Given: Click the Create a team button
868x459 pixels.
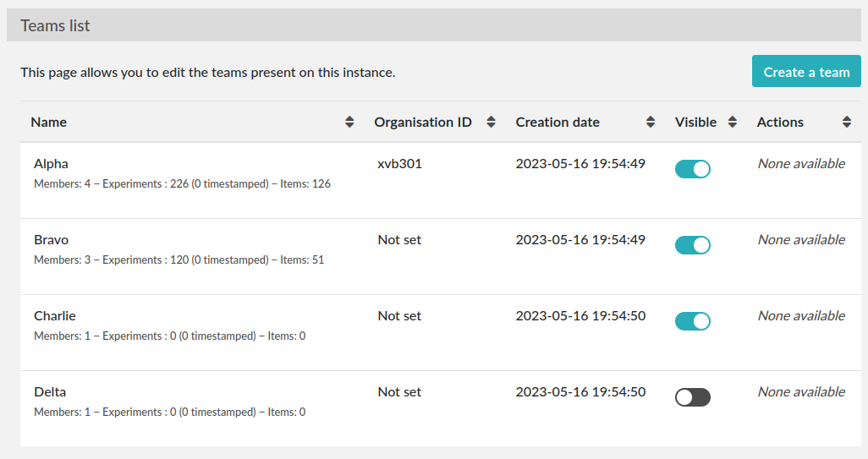Looking at the screenshot, I should pos(806,72).
